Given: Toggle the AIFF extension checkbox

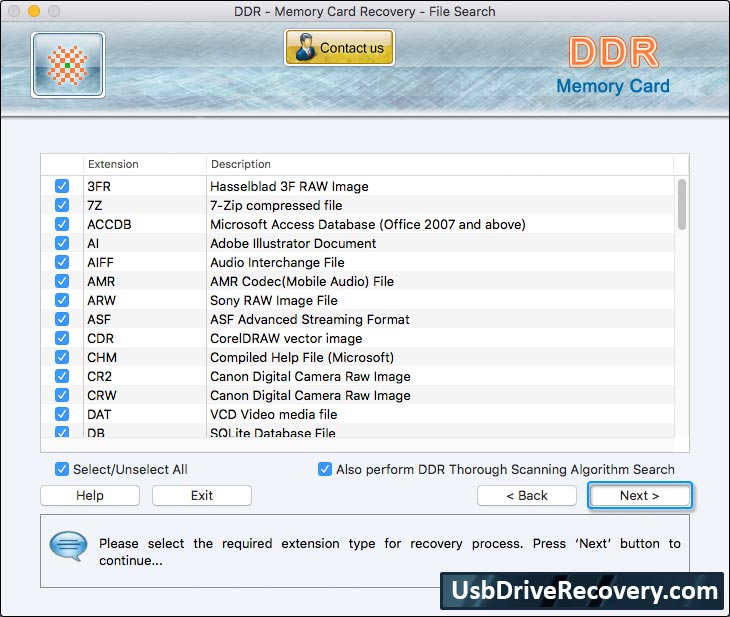Looking at the screenshot, I should tap(62, 262).
